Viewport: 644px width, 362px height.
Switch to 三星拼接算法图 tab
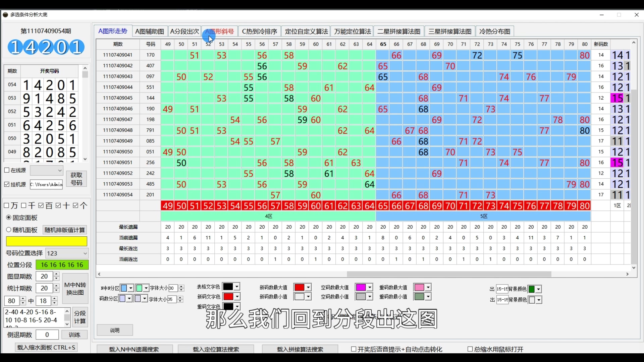pyautogui.click(x=450, y=32)
